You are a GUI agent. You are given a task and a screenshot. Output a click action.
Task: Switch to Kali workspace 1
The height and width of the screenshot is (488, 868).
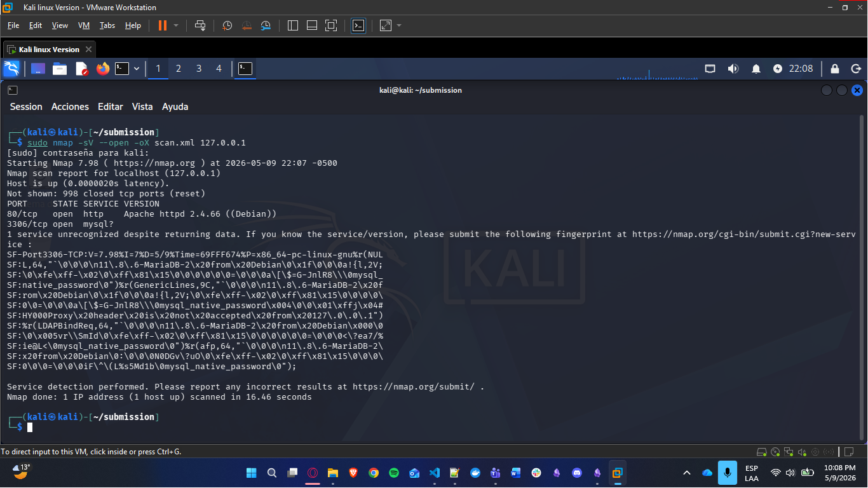[x=158, y=69]
